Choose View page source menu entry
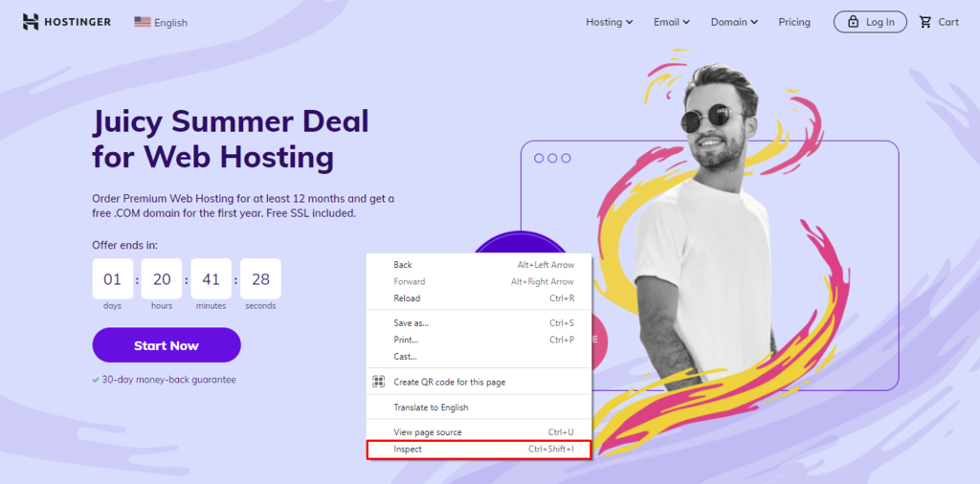The width and height of the screenshot is (980, 484). 479,432
